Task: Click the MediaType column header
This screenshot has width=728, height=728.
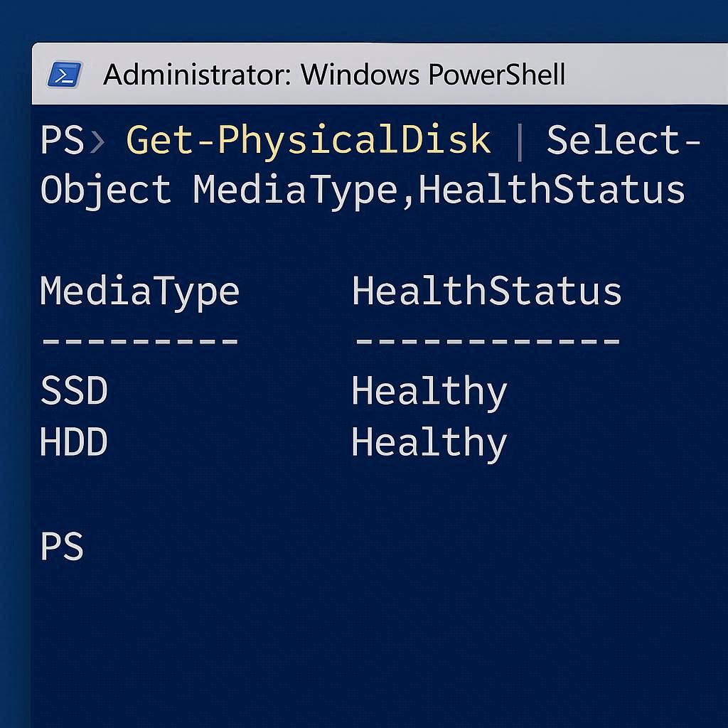Action: pos(139,291)
